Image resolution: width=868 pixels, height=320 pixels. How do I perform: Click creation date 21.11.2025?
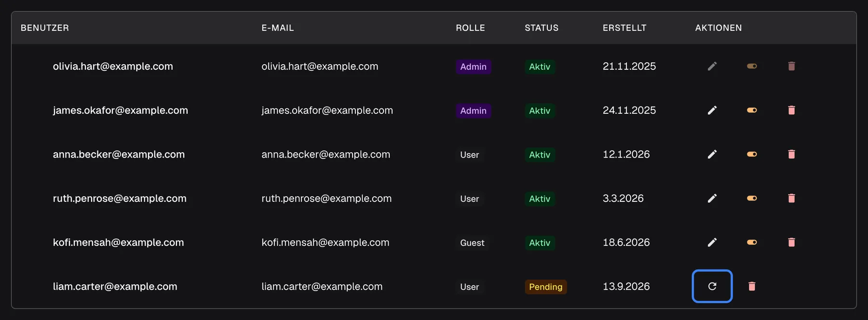click(x=629, y=67)
